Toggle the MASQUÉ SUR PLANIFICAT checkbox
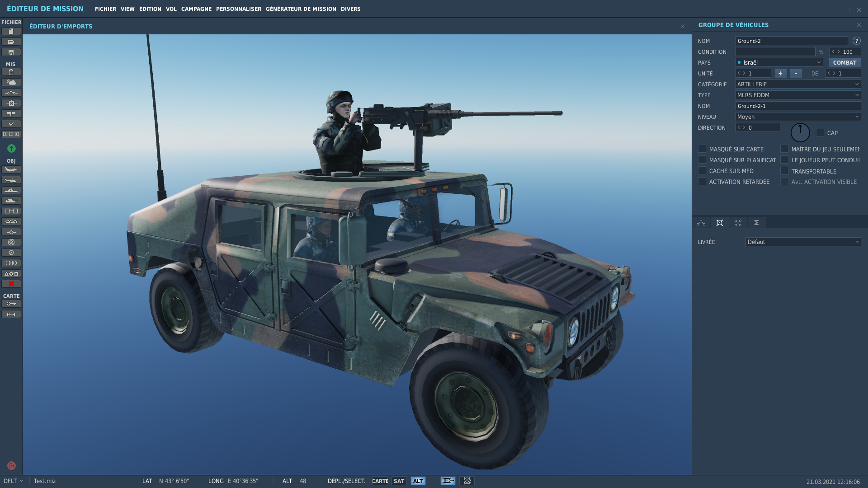The image size is (868, 488). point(702,160)
